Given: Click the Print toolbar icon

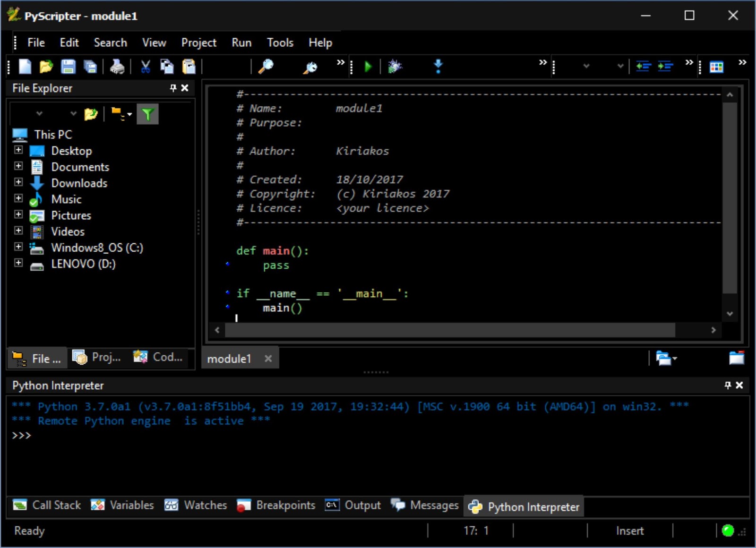Looking at the screenshot, I should coord(118,67).
